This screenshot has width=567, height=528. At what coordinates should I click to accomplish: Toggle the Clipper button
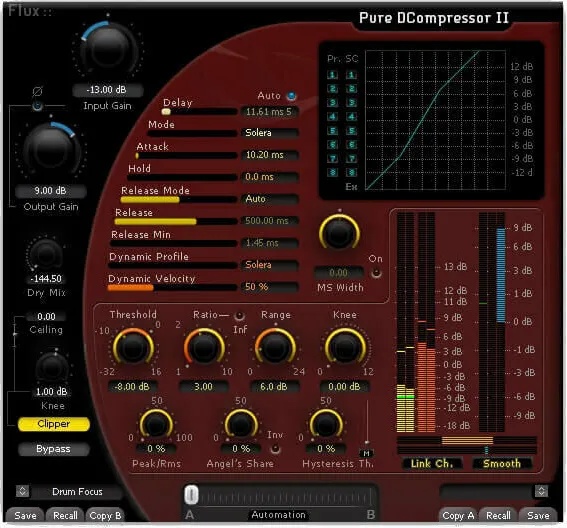tap(54, 424)
